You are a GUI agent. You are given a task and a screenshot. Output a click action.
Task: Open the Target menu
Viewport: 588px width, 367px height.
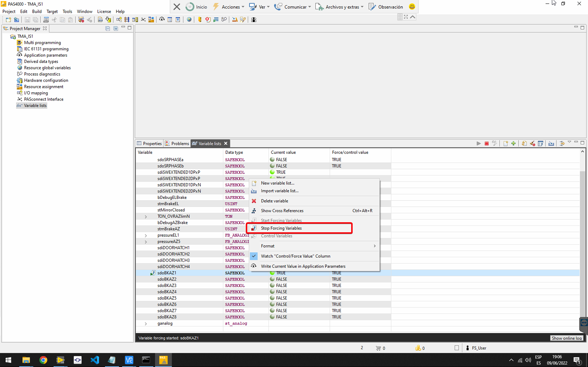52,12
